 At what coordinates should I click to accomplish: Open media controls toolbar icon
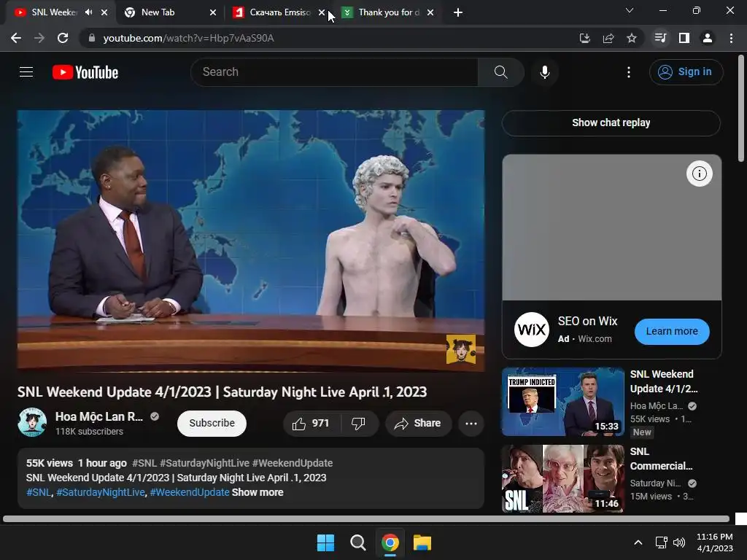pos(660,38)
